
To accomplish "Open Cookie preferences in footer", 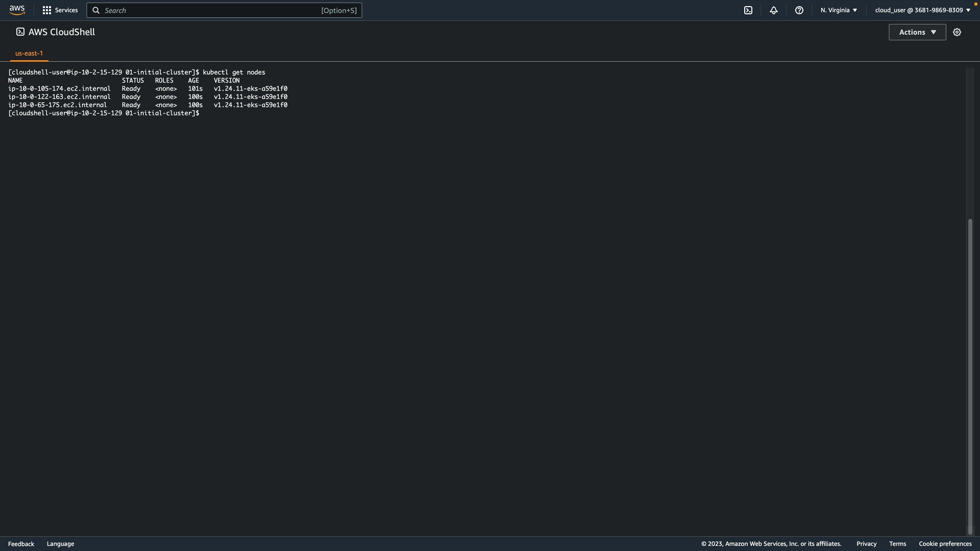I will pyautogui.click(x=945, y=544).
